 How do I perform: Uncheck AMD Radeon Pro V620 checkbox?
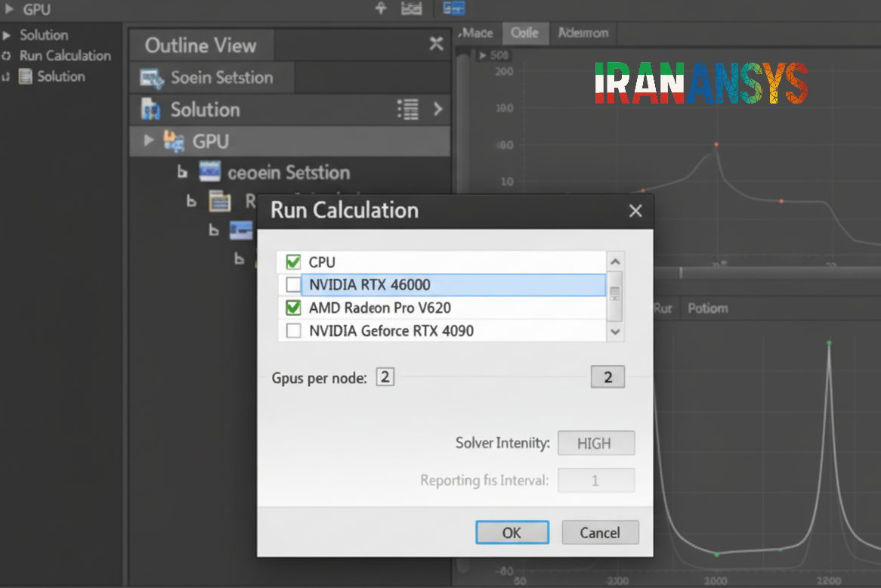(293, 308)
